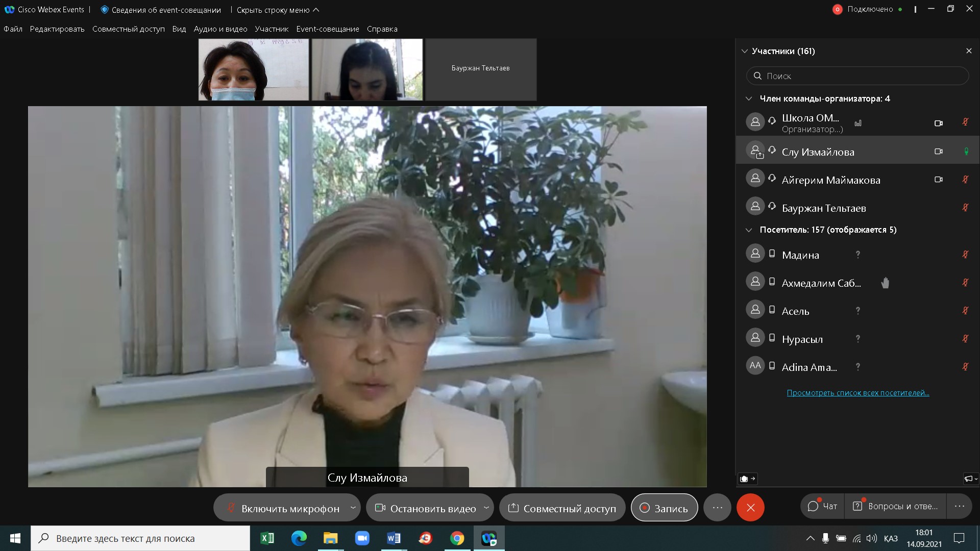The image size is (980, 551).
Task: Click the Совместный доступ share button
Action: pos(562,508)
